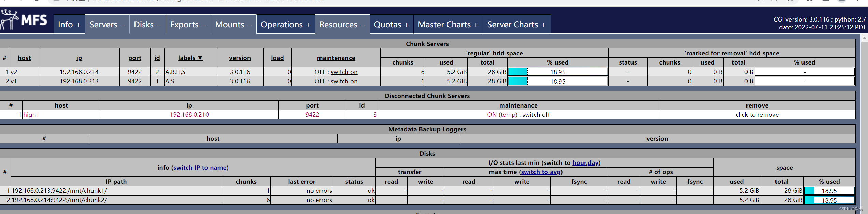Collapse the Resources section tab

tap(342, 25)
